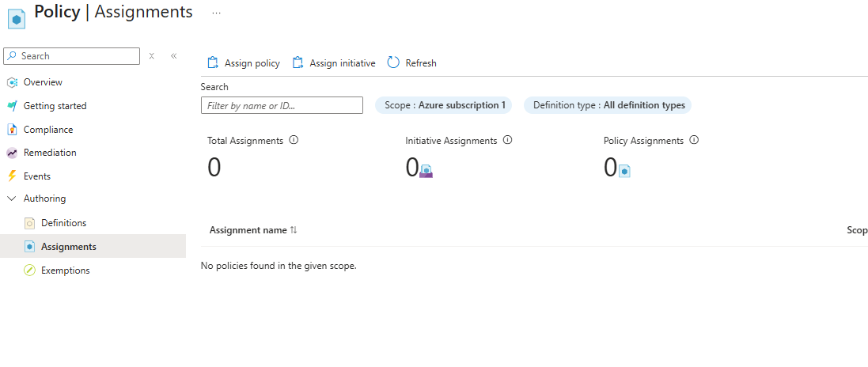Viewport: 868px width, 367px height.
Task: Collapse the Authoring section chevron
Action: tap(12, 199)
